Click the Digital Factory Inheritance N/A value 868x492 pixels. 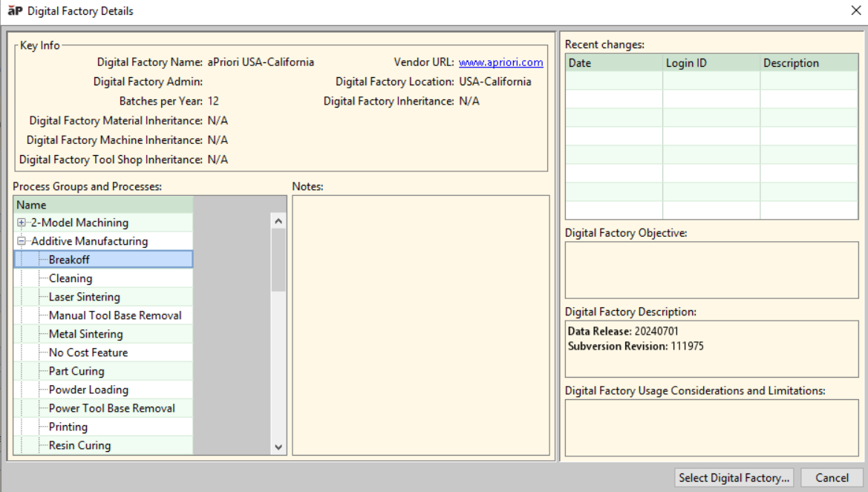point(469,101)
